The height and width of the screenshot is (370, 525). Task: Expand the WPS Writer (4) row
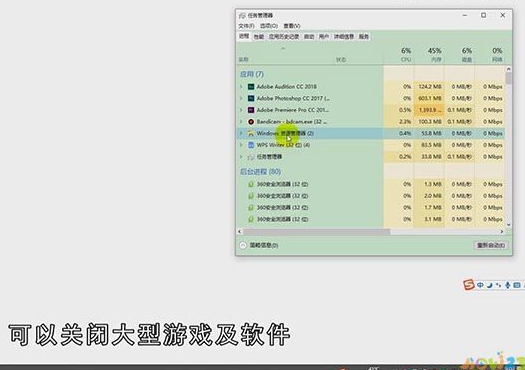pyautogui.click(x=241, y=145)
